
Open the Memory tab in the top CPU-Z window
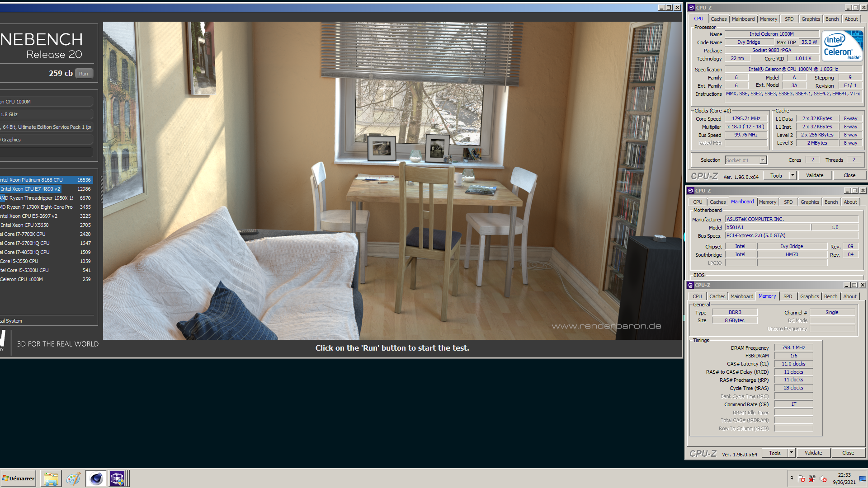[x=769, y=19]
